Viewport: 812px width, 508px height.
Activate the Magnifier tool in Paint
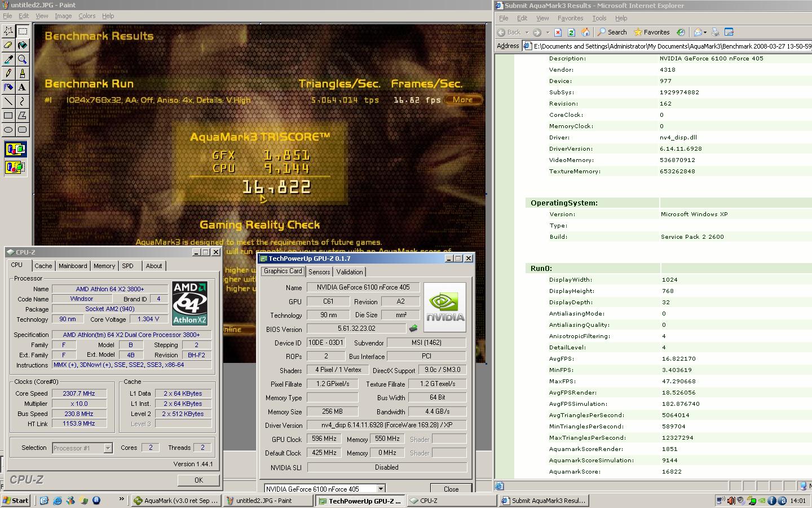(23, 59)
